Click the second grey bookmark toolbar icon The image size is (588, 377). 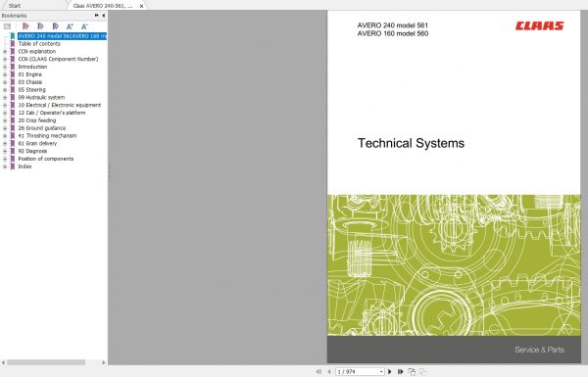[40, 26]
